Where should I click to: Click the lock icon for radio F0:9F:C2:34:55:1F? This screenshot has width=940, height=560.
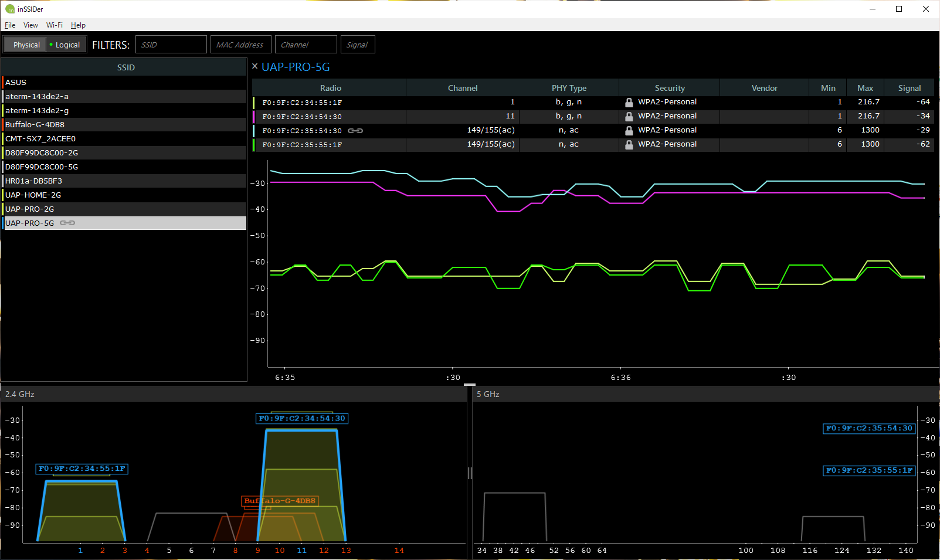[x=629, y=103]
